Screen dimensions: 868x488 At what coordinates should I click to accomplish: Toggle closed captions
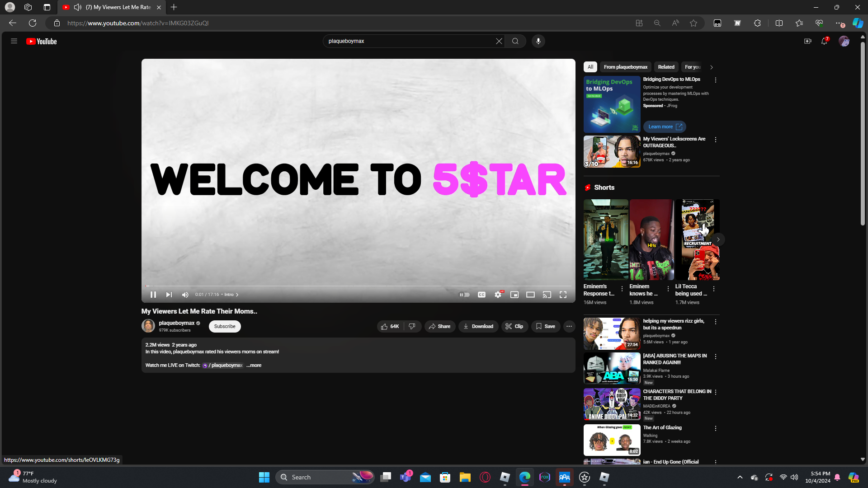(x=482, y=295)
